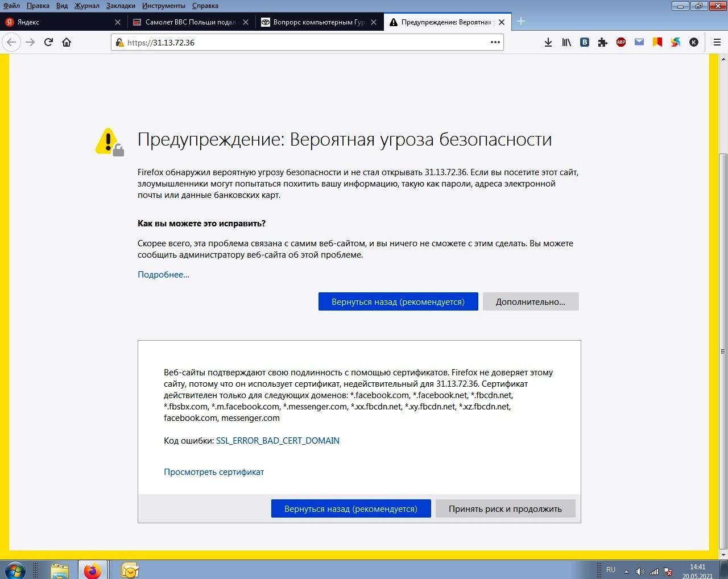Click the Firefox taskbar button
The width and height of the screenshot is (728, 579).
click(92, 570)
